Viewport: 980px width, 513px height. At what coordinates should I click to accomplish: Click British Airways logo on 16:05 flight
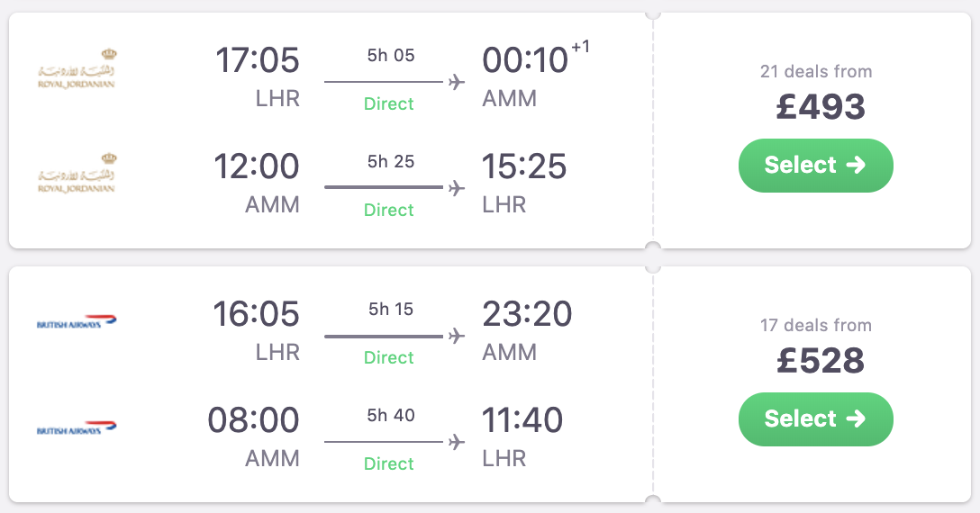pos(77,323)
